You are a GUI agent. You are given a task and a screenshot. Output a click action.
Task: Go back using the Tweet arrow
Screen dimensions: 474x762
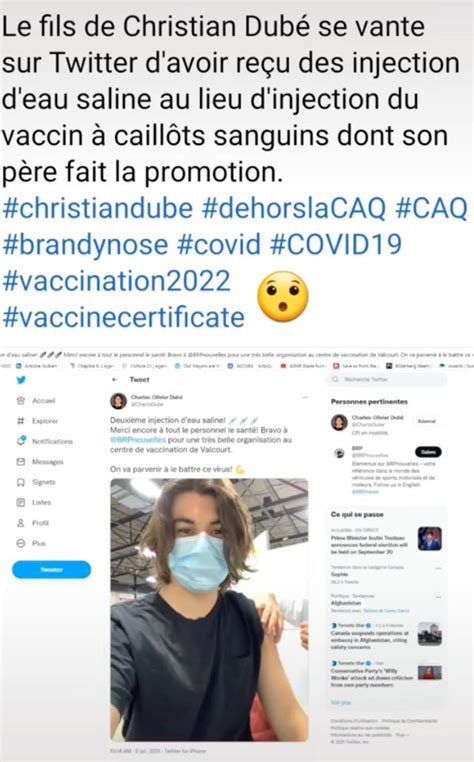pos(115,380)
